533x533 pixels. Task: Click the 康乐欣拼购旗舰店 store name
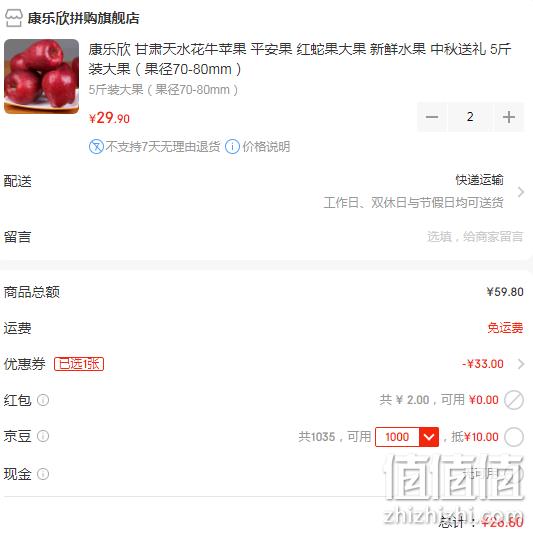pos(83,18)
